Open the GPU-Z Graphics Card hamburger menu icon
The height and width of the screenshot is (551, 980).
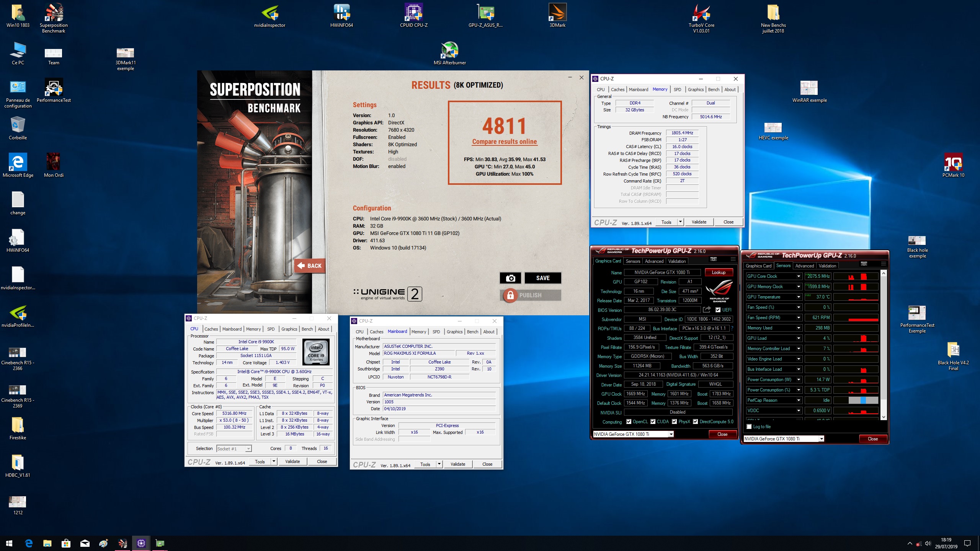[x=733, y=259]
